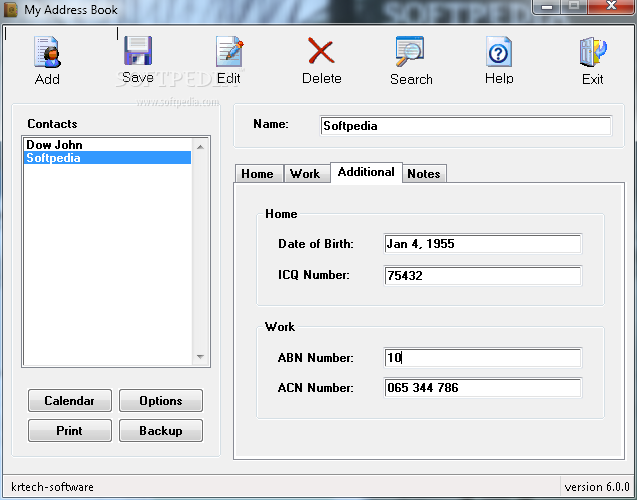This screenshot has height=500, width=637.
Task: Click the Add contact icon
Action: [48, 52]
